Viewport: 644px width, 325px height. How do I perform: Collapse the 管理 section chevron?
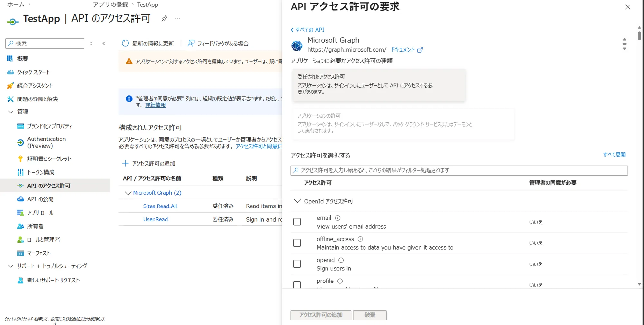[10, 112]
